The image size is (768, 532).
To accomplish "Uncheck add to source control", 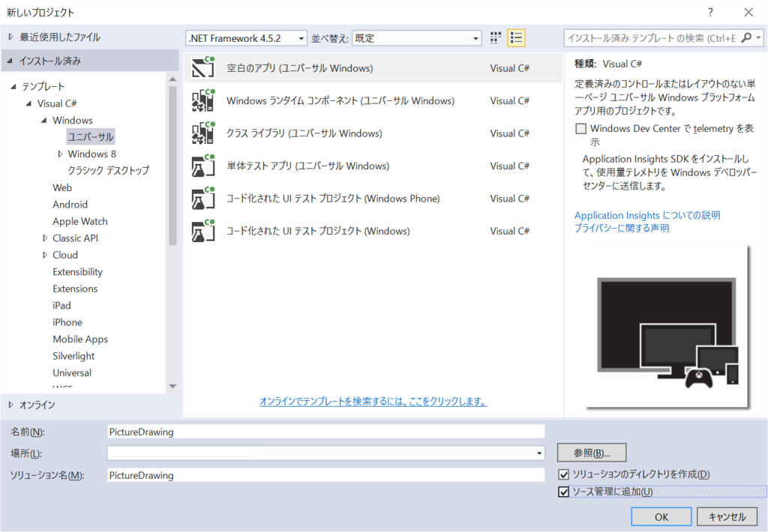I will pos(564,492).
